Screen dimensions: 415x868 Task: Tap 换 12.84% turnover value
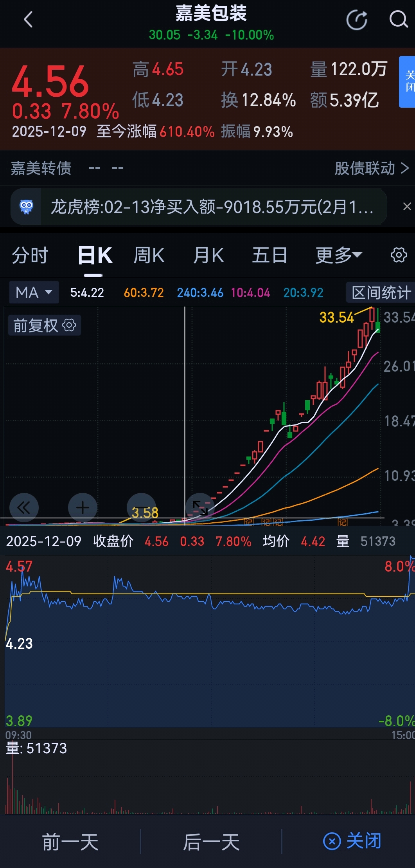(x=258, y=100)
